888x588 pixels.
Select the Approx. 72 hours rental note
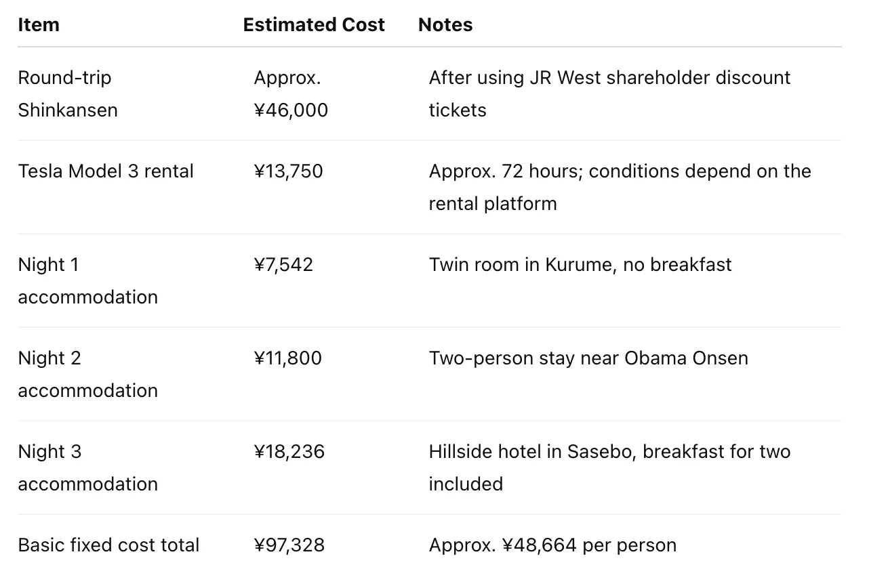tap(620, 187)
